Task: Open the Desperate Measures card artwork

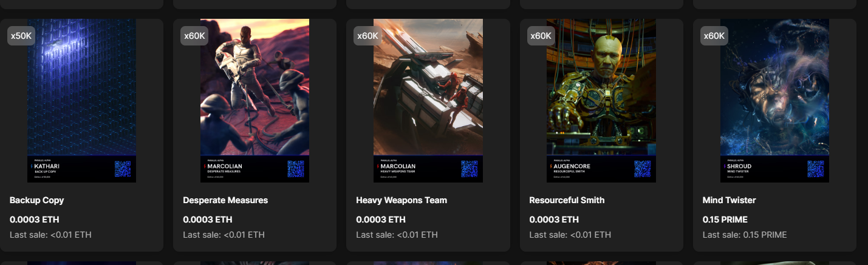Action: tap(255, 101)
